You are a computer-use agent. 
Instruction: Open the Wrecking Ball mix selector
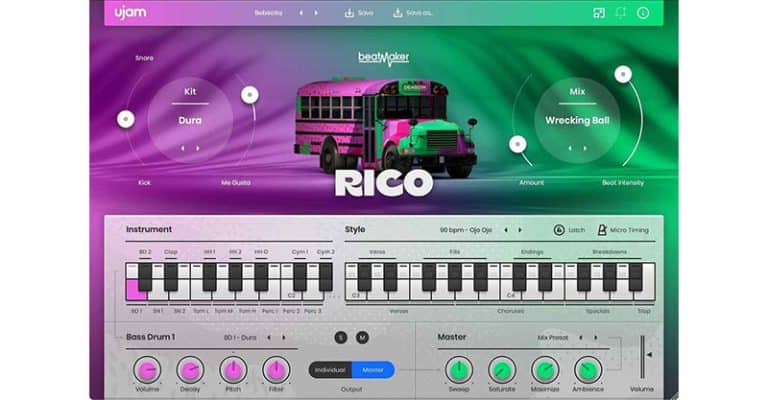pos(577,120)
